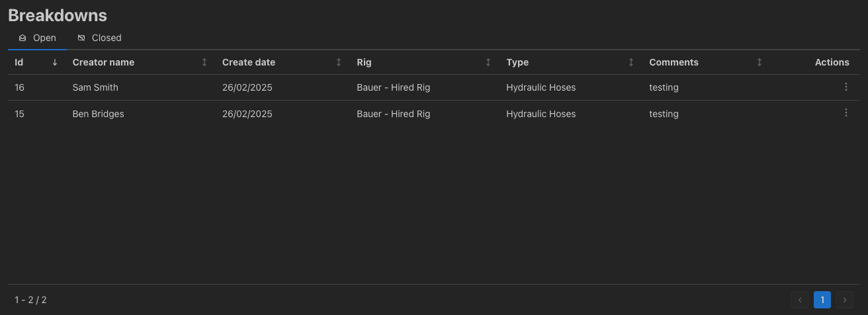Click the Creator name column header

[x=103, y=62]
